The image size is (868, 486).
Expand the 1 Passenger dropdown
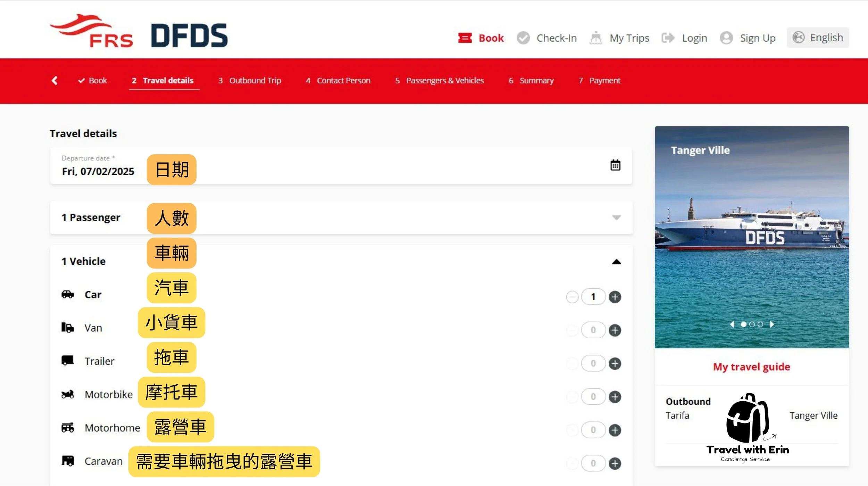(616, 218)
